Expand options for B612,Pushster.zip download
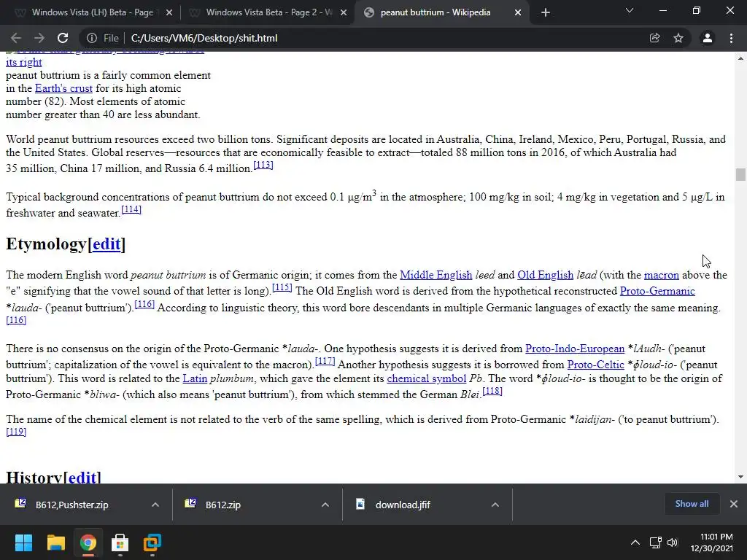Viewport: 747px width, 560px height. (x=155, y=505)
